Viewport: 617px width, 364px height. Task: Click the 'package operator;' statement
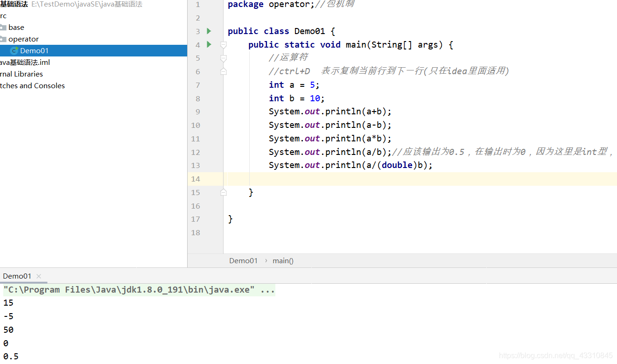tap(271, 5)
